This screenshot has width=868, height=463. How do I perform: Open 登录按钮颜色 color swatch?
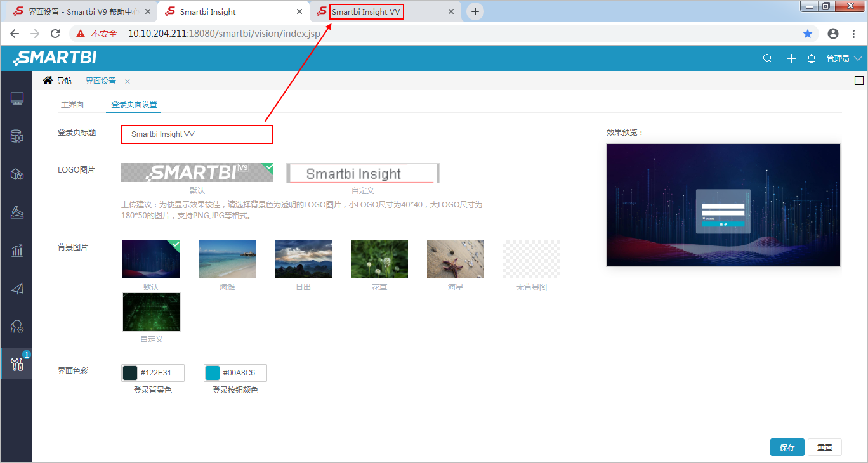click(x=213, y=373)
